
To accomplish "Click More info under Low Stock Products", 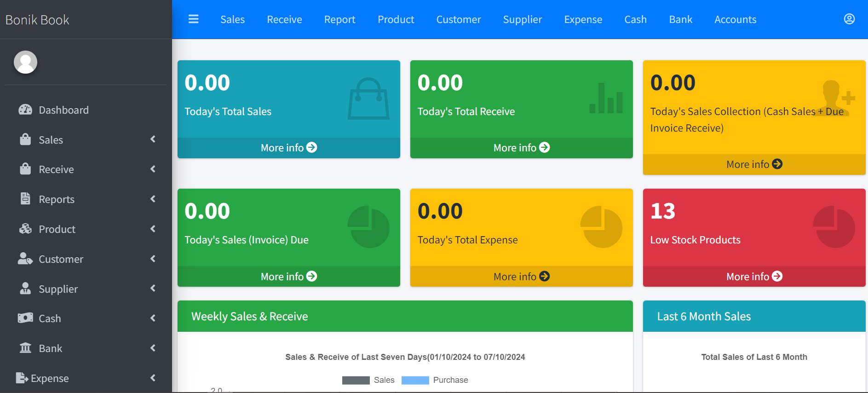I will [x=754, y=277].
